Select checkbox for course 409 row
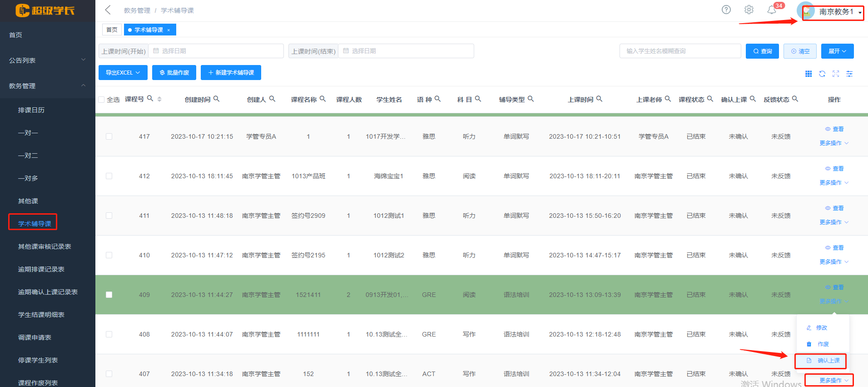 (109, 295)
